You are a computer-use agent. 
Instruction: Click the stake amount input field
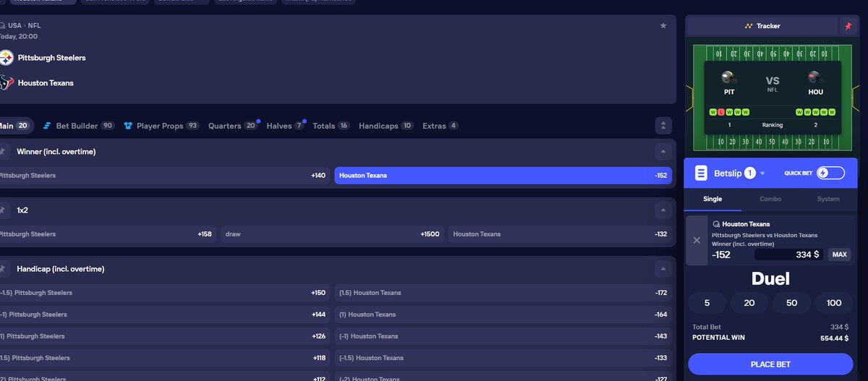pyautogui.click(x=788, y=254)
